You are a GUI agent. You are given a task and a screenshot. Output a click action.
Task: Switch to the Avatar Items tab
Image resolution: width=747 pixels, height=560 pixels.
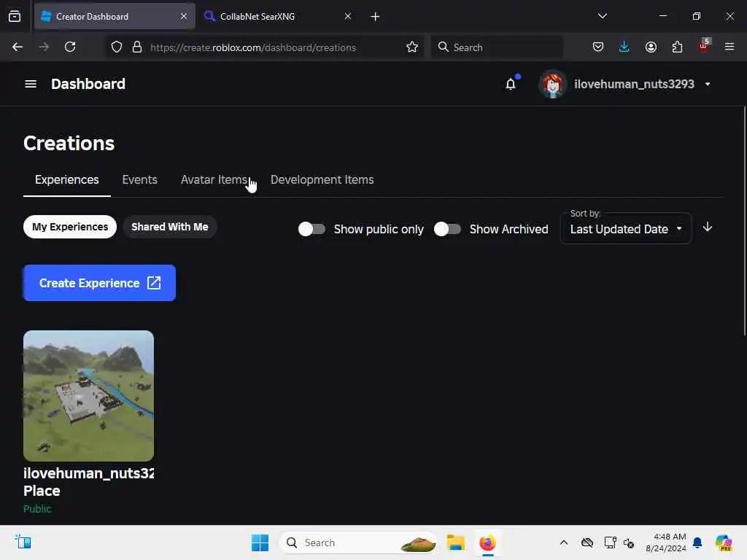click(214, 179)
